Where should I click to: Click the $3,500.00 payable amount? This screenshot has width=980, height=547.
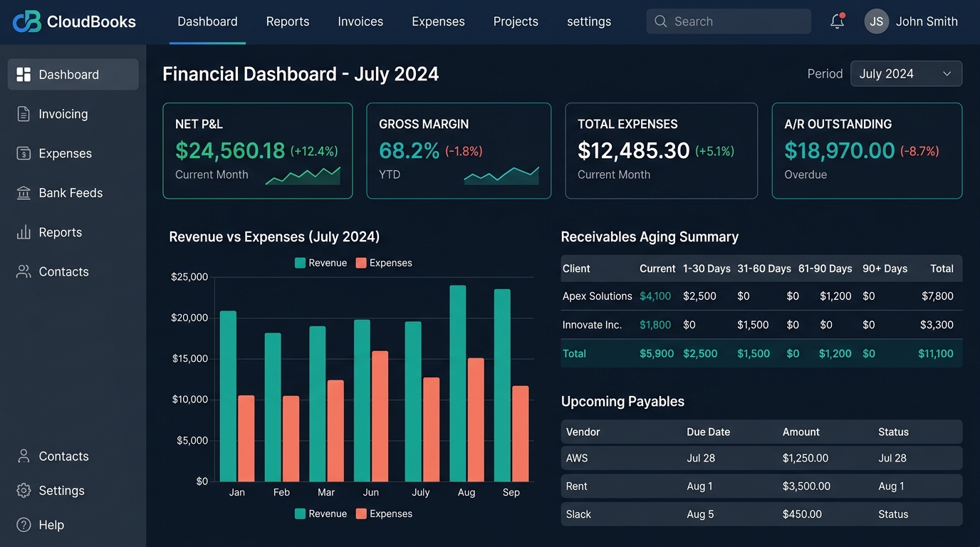(x=806, y=486)
